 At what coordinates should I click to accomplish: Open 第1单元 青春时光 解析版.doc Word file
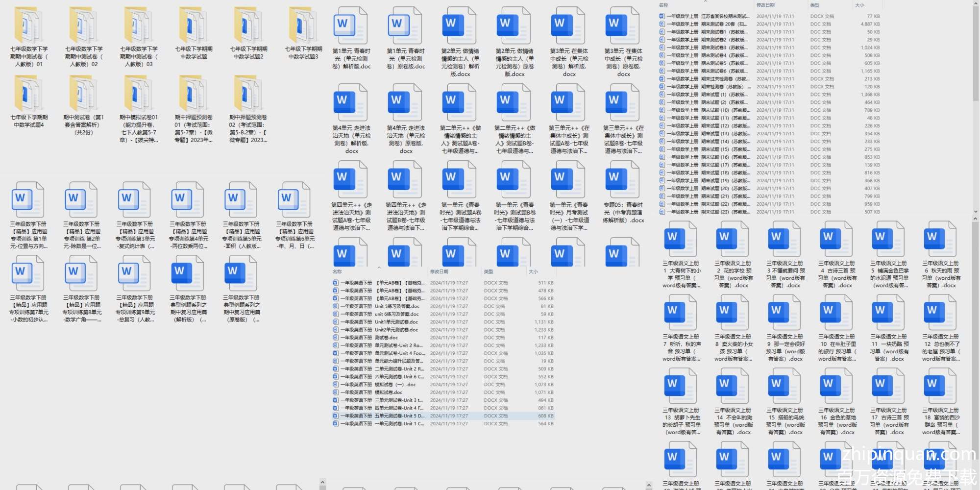pos(351,25)
